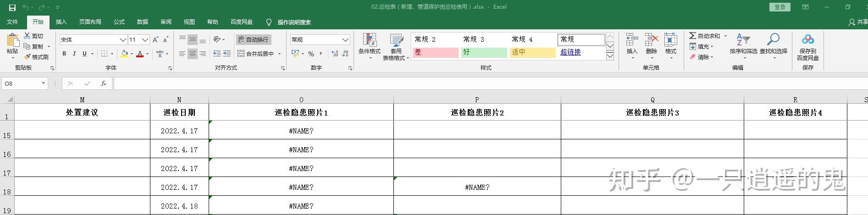Viewport: 868px width, 215px height.
Task: Increase font size with the larger A
Action: [155, 40]
